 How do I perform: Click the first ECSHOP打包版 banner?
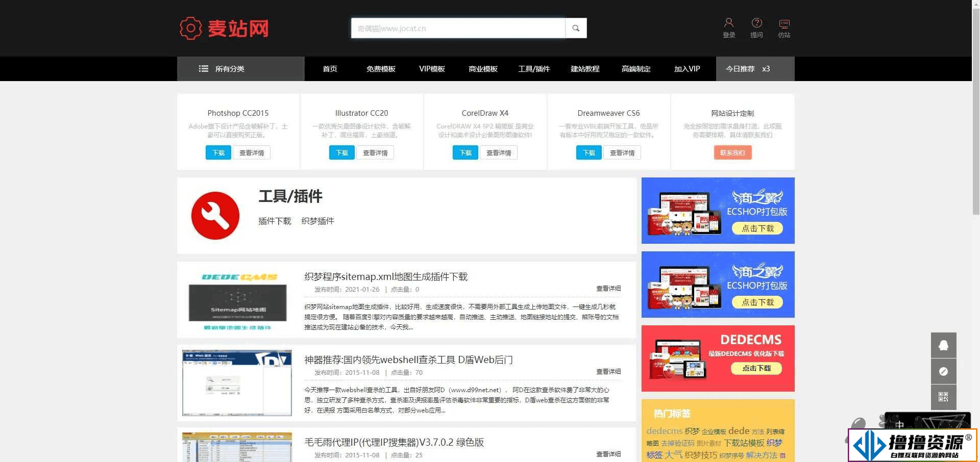[718, 211]
